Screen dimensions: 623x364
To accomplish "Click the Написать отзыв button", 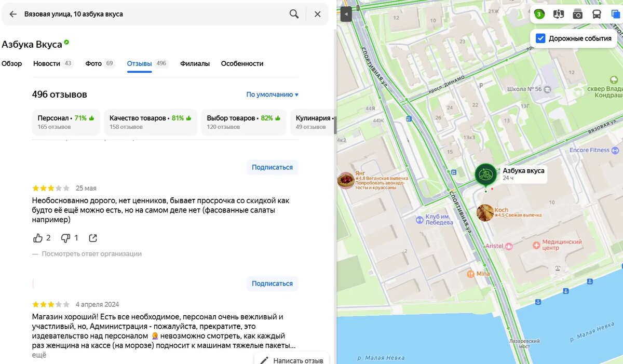I will tap(292, 360).
